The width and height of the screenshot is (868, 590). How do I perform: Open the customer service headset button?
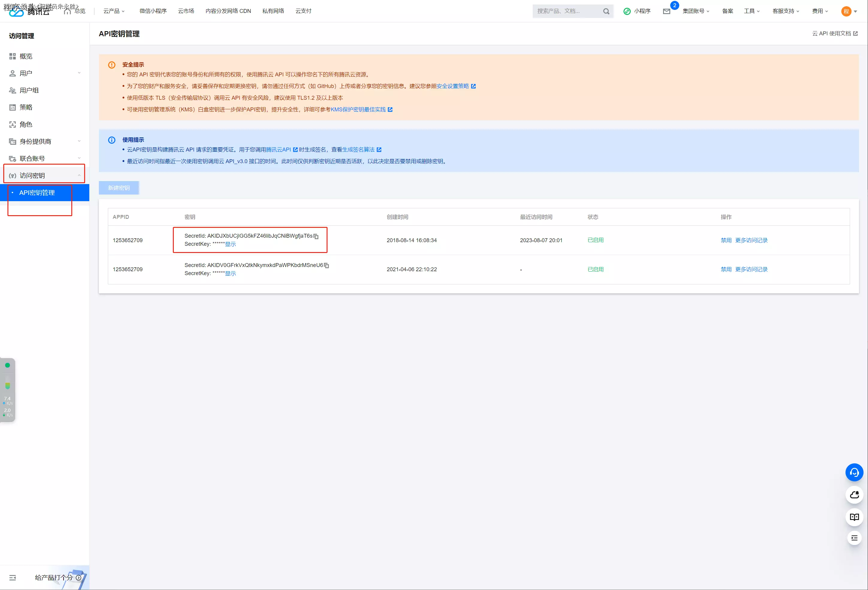click(x=854, y=472)
